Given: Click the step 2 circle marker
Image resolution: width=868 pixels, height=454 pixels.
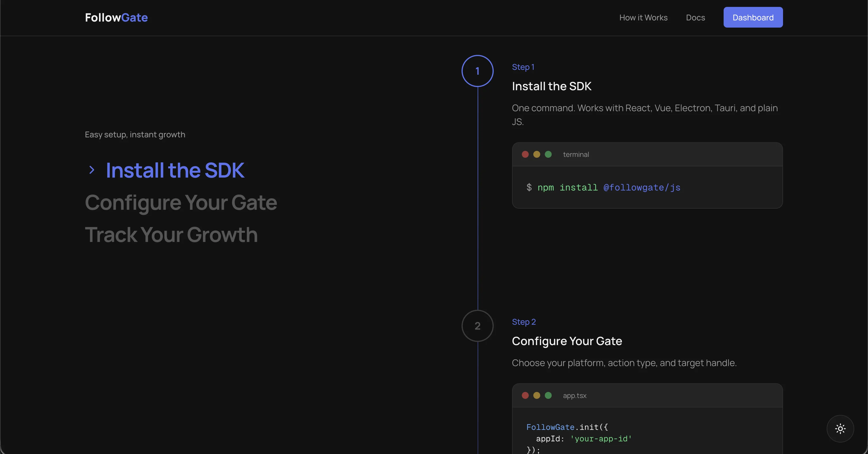Looking at the screenshot, I should click(x=477, y=326).
